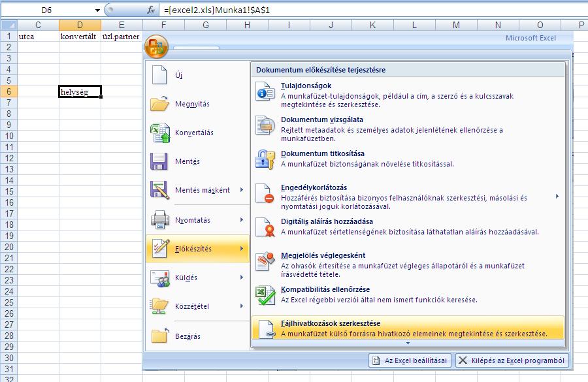588x382 pixels.
Task: Choose Dokumentum vizsgálata entry
Action: tap(408, 129)
